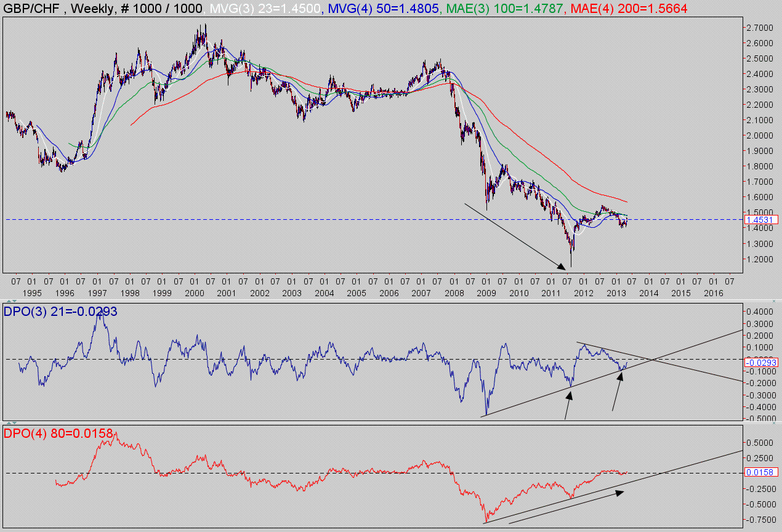The width and height of the screenshot is (782, 532).
Task: Select the 2008 year label on time axis
Action: [x=454, y=293]
